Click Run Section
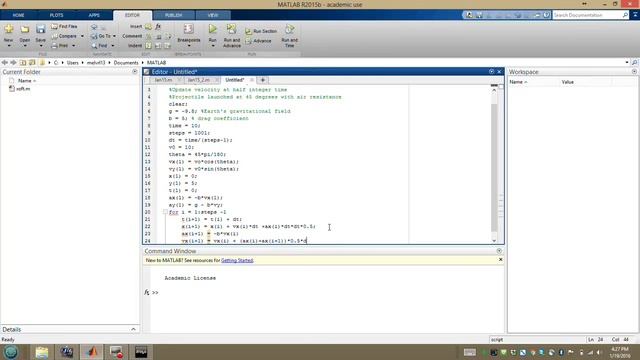The image size is (640, 360). coord(261,31)
